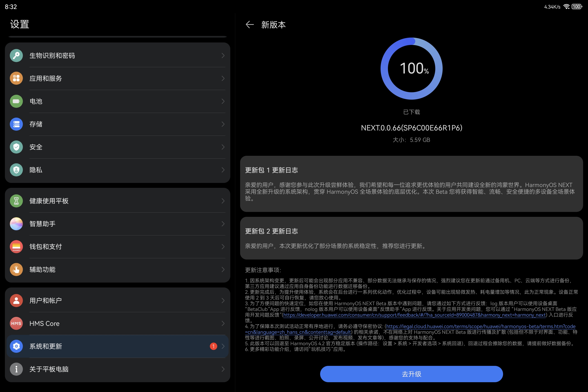The height and width of the screenshot is (392, 588).
Task: Open the 健康使用平板 settings entry
Action: (118, 201)
